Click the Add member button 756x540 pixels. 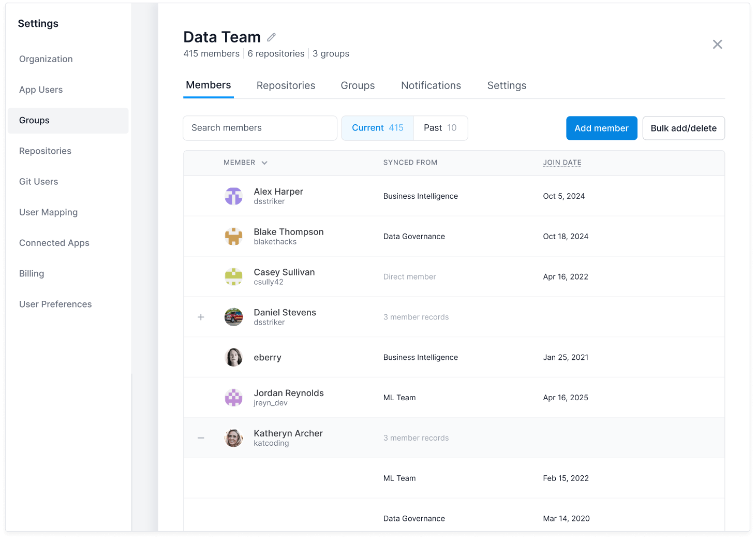[x=601, y=128]
